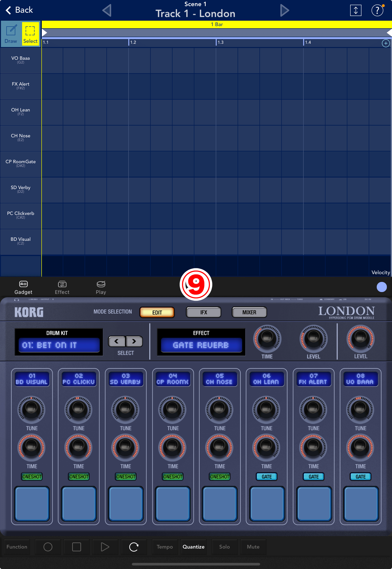Viewport: 392px width, 569px height.
Task: Start playback with the play triangle
Action: point(105,547)
